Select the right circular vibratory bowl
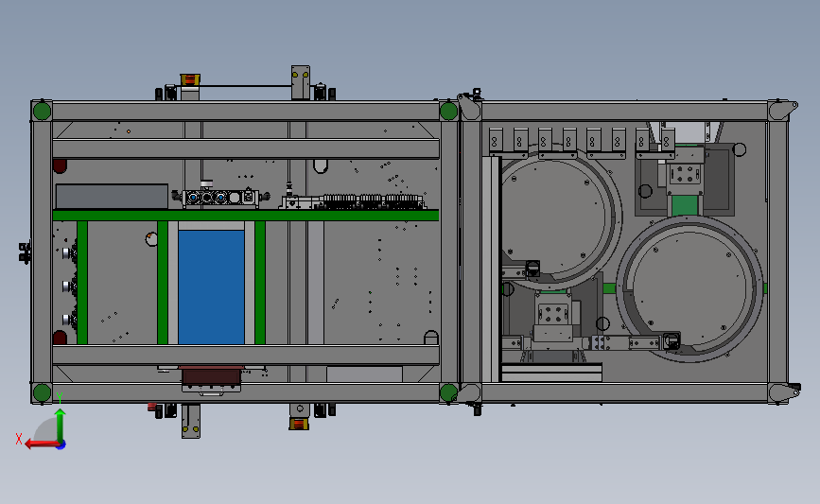This screenshot has width=820, height=504. coord(689,289)
